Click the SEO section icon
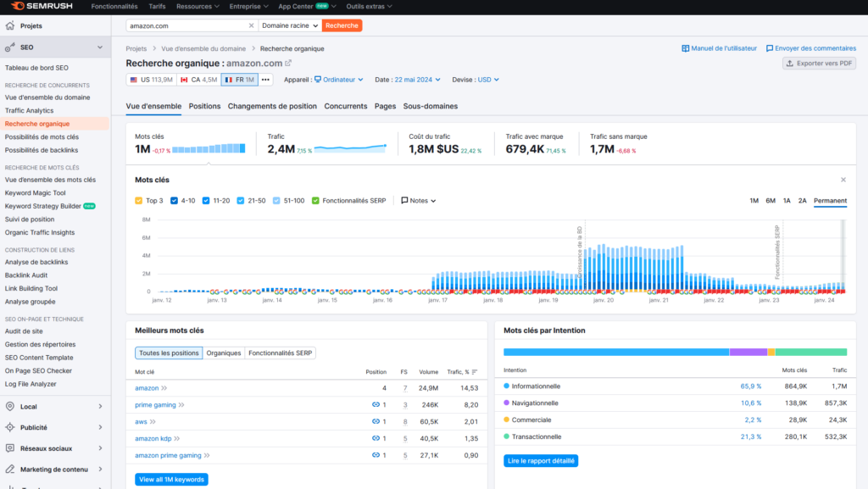The height and width of the screenshot is (489, 868). click(10, 47)
